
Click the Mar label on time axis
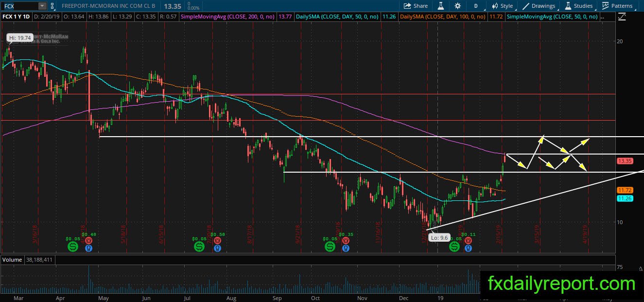click(x=18, y=298)
